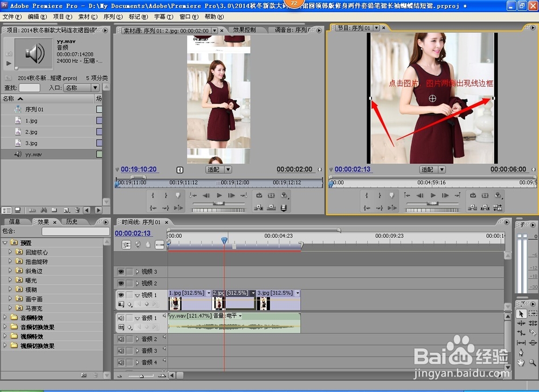Switch project panel to icon view
The height and width of the screenshot is (392, 539).
[x=18, y=210]
